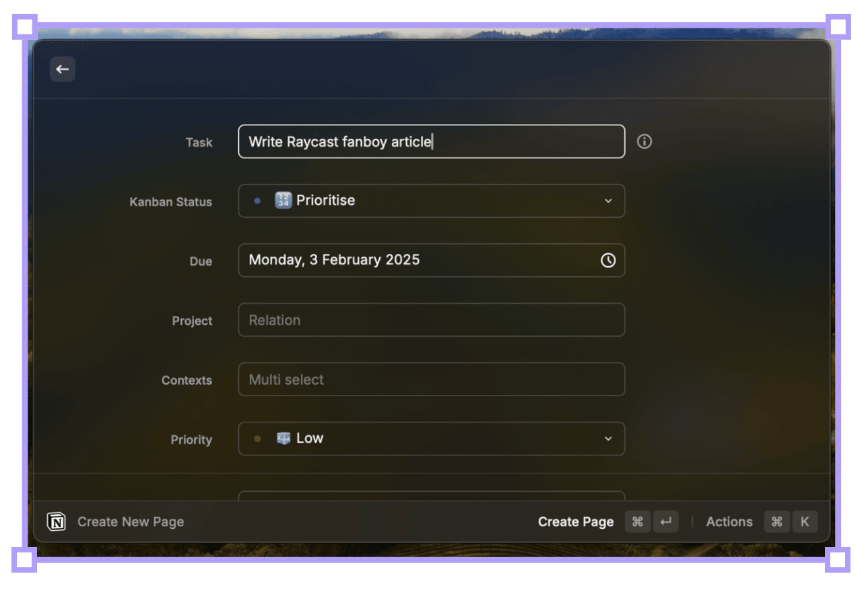Click the Task label
Viewport: 868px width, 607px height.
click(199, 142)
